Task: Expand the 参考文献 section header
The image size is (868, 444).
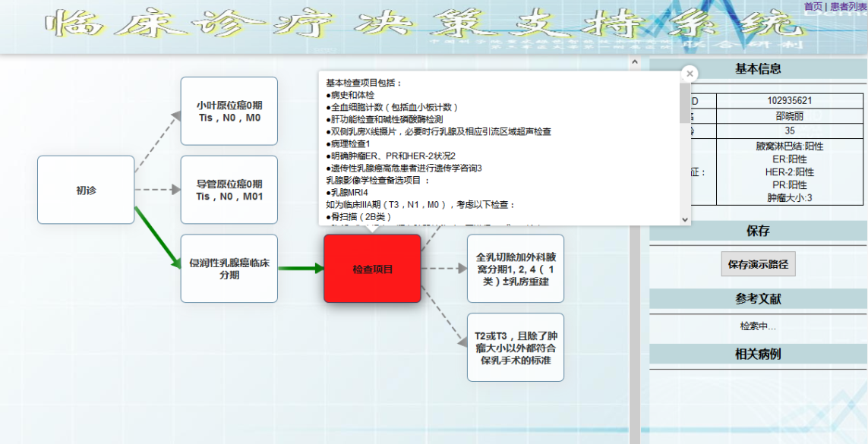Action: (x=757, y=299)
